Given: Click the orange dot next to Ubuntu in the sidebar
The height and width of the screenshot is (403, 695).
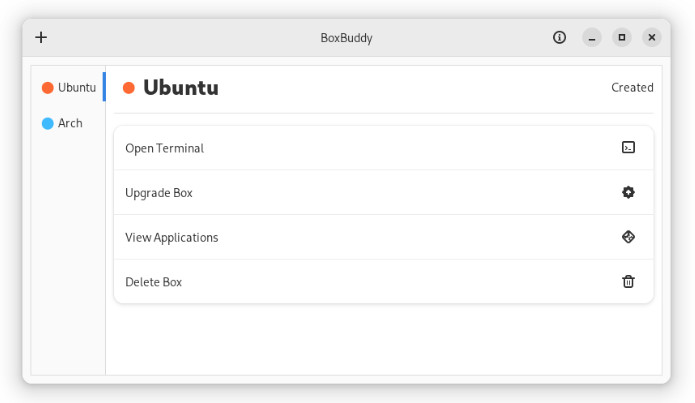Looking at the screenshot, I should coord(47,88).
